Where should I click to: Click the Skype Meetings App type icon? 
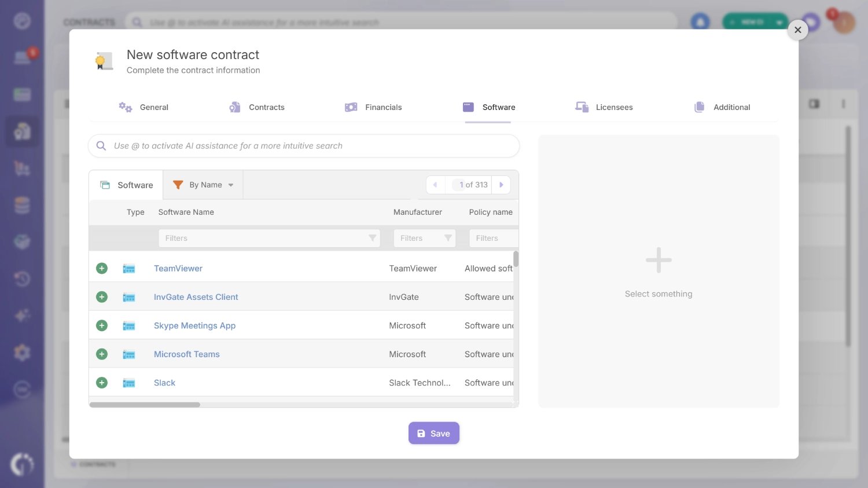(129, 326)
